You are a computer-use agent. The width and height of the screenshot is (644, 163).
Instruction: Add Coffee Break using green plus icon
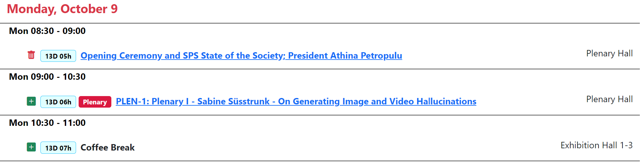[x=31, y=147]
